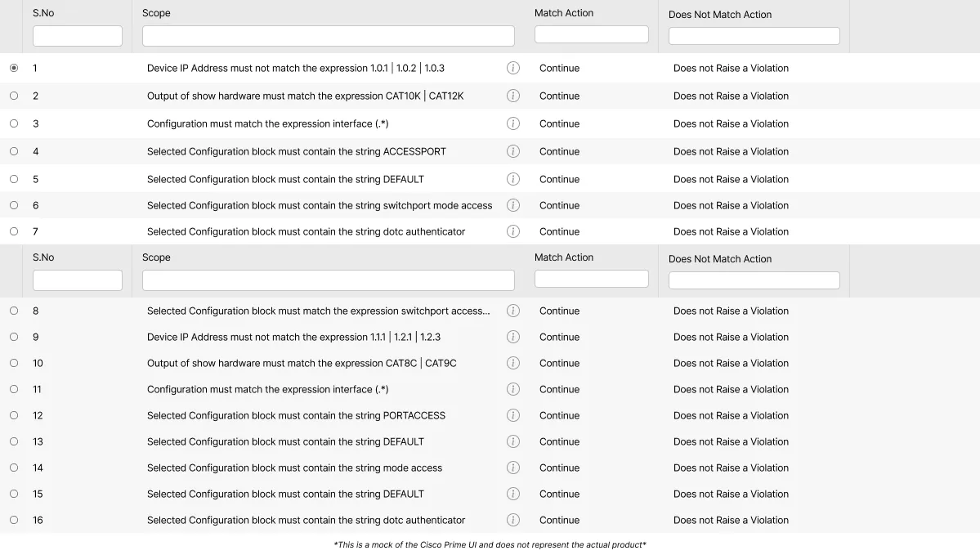Screen dimensions: 980x555
Task: Select radio button for rule 10
Action: (x=14, y=363)
